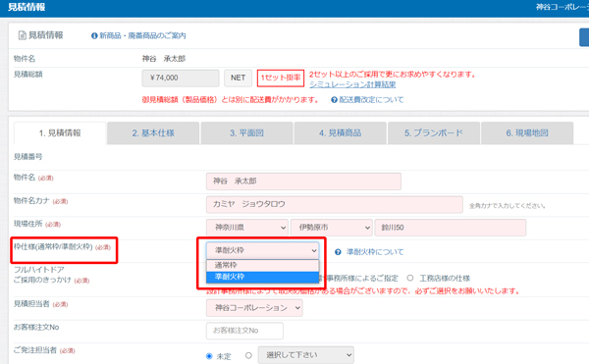Select 準耐火枠 option in the list
Viewport: 589px width, 364px height.
[262, 277]
